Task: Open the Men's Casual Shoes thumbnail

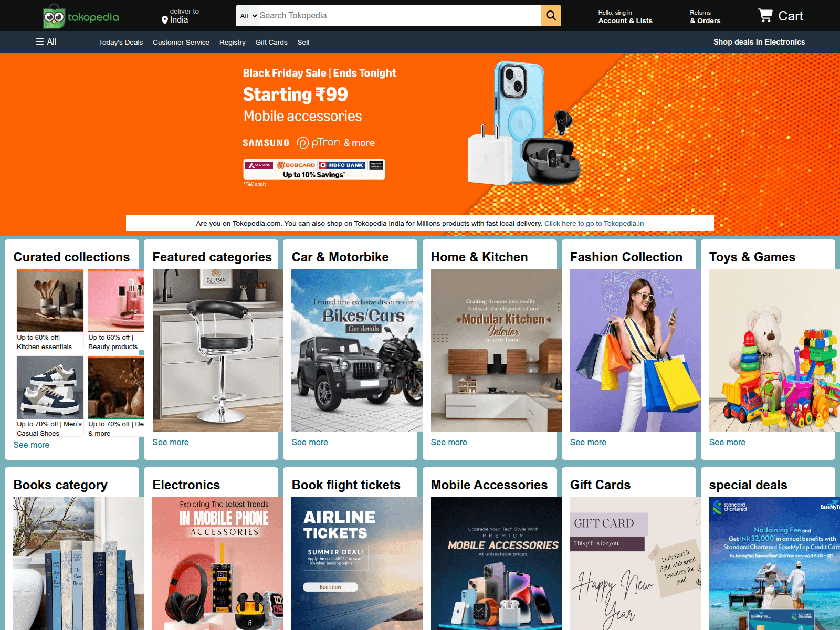Action: [50, 387]
